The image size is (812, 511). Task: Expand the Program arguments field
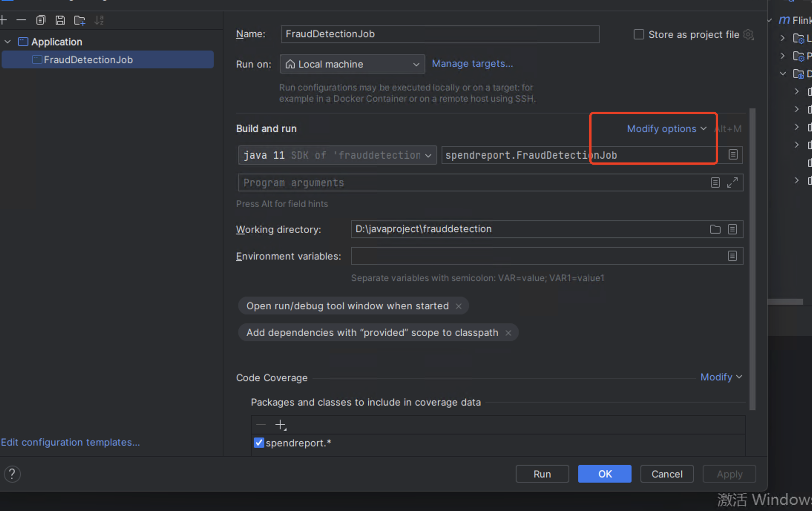[x=732, y=182]
